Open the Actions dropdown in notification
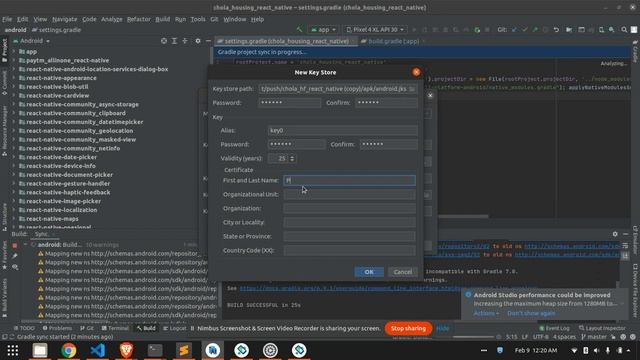Image resolution: width=640 pixels, height=360 pixels. coord(486,313)
